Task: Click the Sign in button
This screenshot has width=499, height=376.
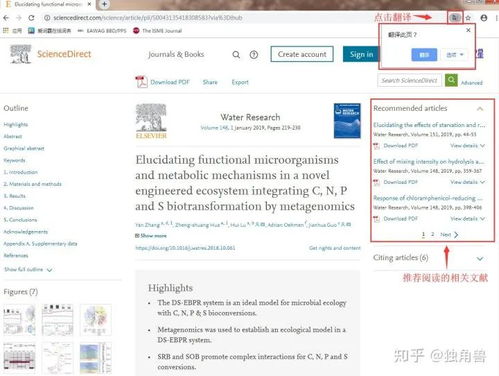Action: 361,54
